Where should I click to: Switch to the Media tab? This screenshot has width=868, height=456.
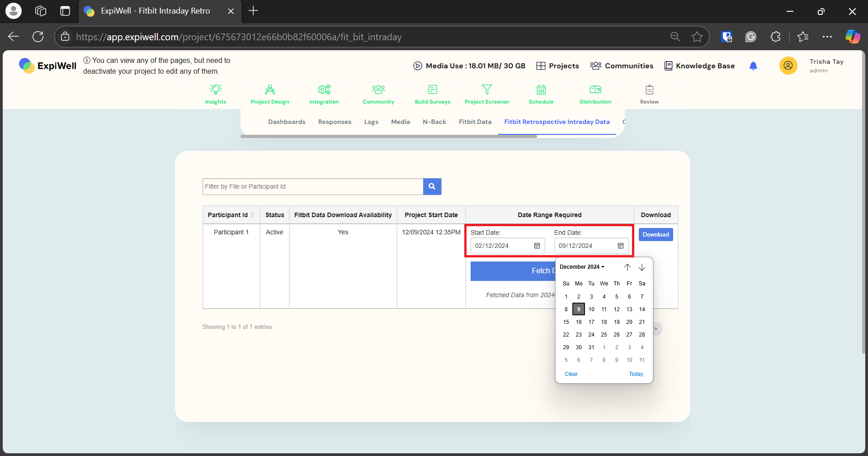pyautogui.click(x=401, y=122)
